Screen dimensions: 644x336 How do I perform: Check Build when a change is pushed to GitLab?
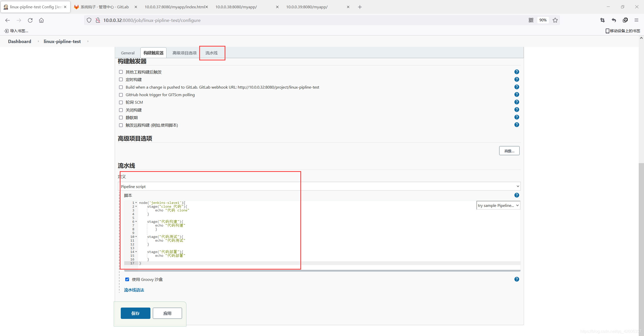click(x=121, y=87)
